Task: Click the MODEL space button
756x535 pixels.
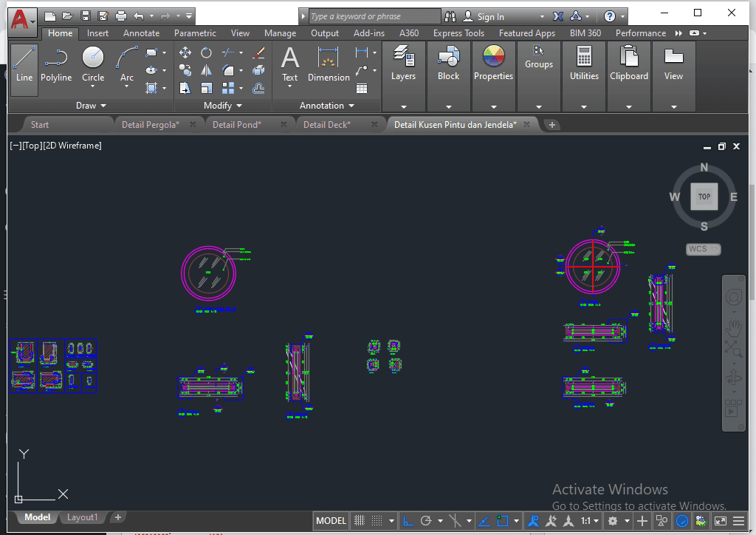Action: pyautogui.click(x=331, y=521)
